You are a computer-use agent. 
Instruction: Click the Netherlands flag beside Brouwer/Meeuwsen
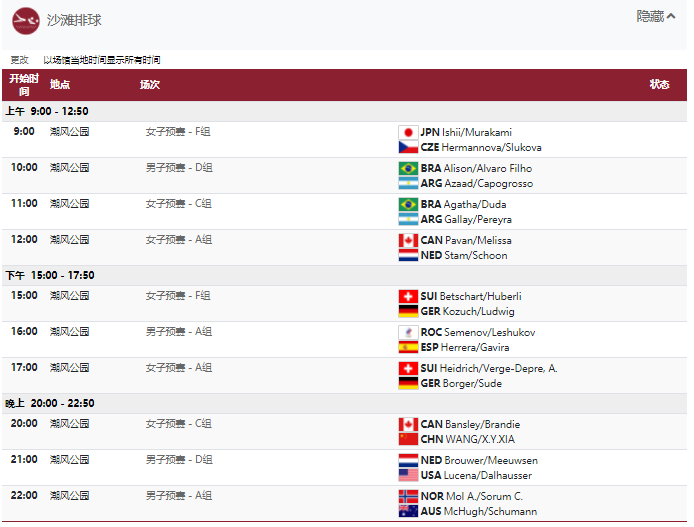coord(408,460)
